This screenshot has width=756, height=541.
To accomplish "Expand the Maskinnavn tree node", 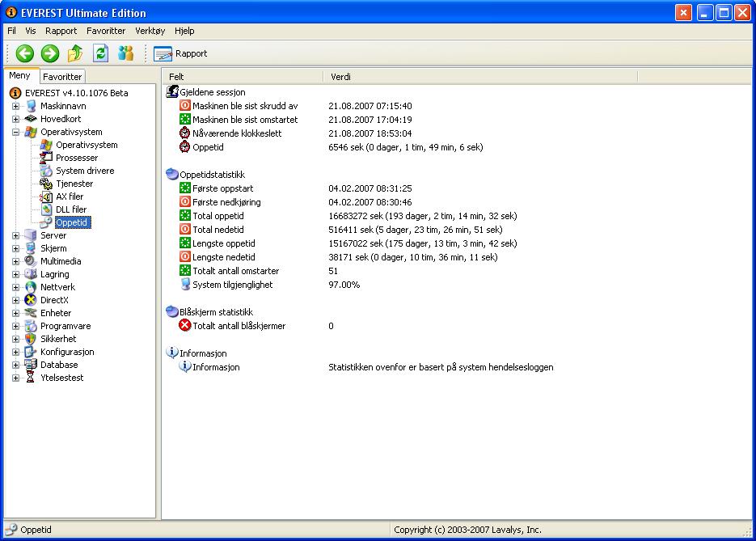I will tap(15, 106).
